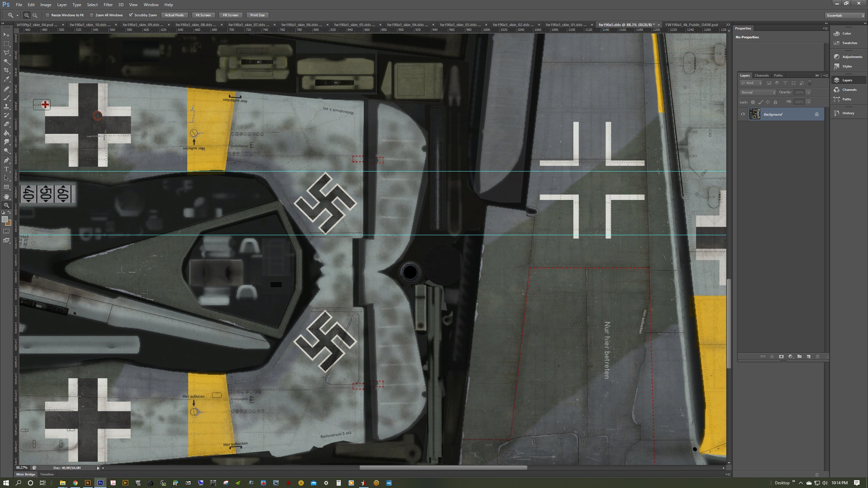Choose the Eraser tool

point(6,124)
